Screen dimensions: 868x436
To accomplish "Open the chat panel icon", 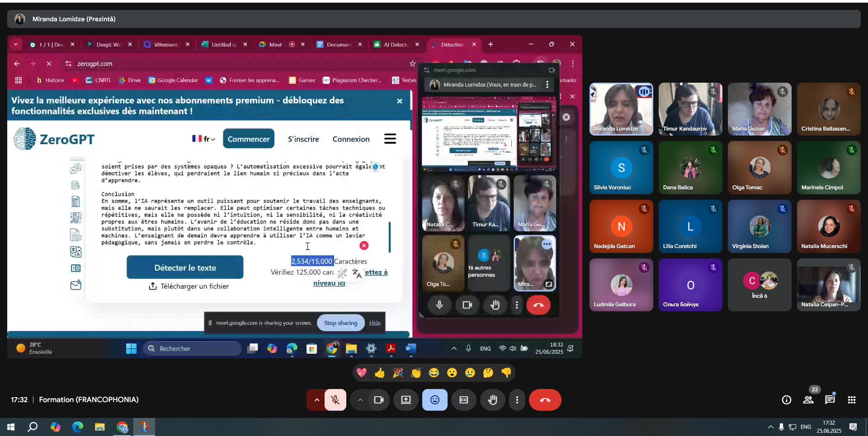I will tap(830, 400).
